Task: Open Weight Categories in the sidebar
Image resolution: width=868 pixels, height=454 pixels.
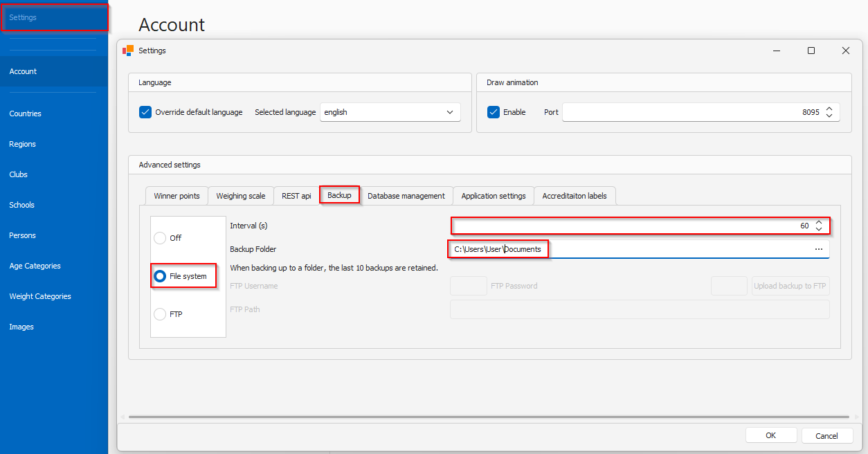Action: [54, 296]
